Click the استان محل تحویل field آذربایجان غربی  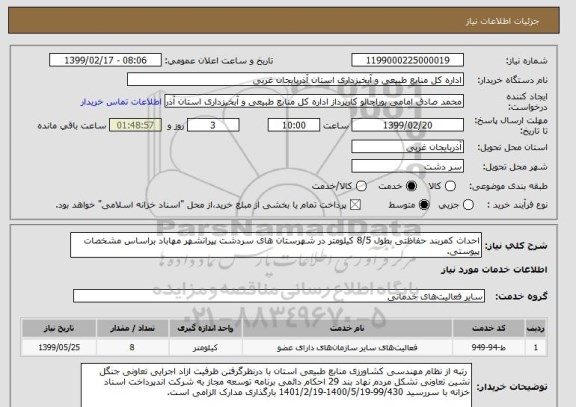[x=407, y=147]
